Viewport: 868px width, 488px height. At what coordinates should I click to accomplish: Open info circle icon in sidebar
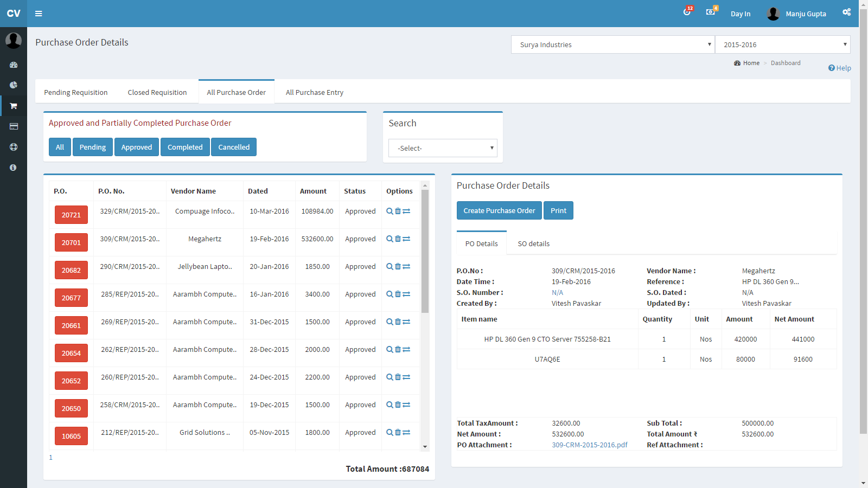14,168
